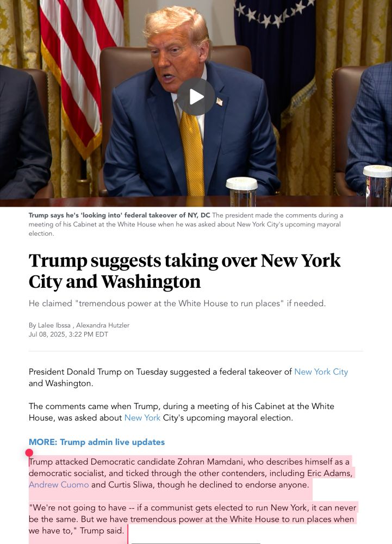Click the highlighted paragraph mentioning Zohran Mamdani

point(191,473)
